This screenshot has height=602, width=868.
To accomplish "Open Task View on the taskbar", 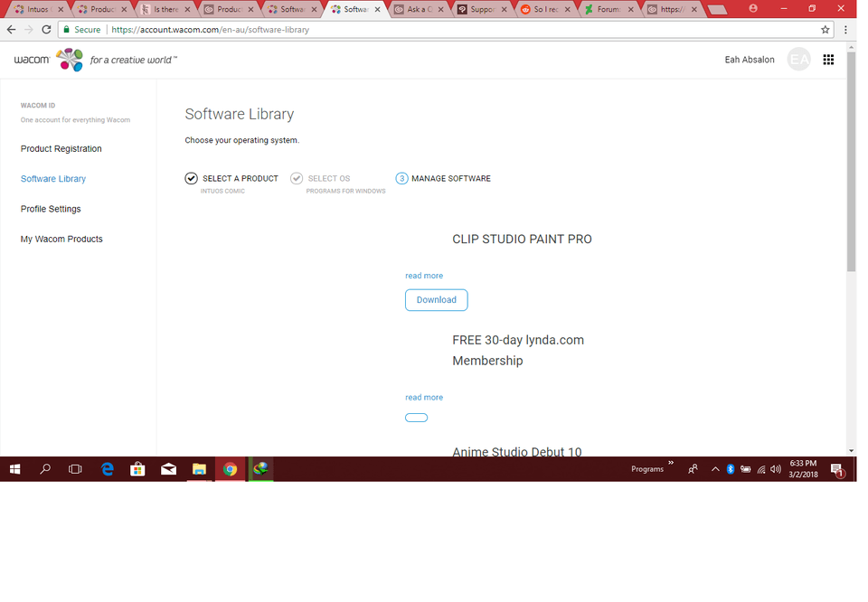I will pos(75,469).
